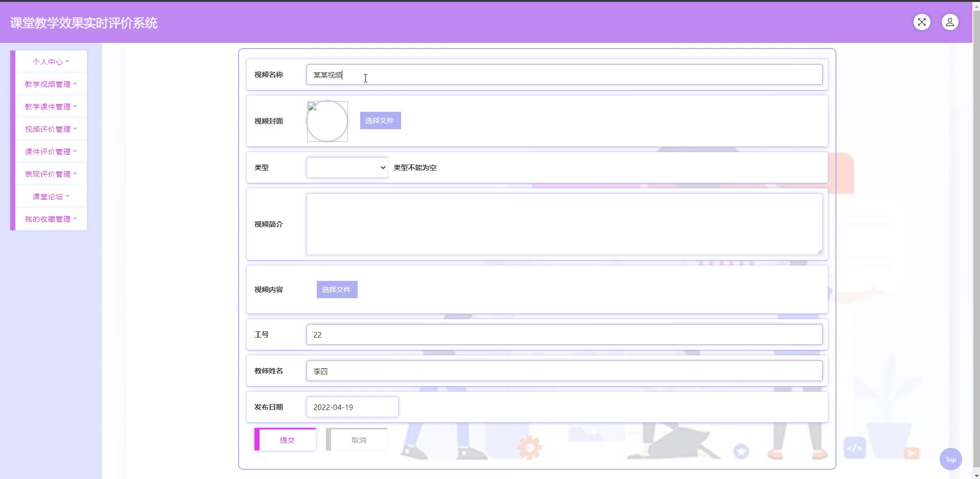Click the page scrollbar down arrow
Screen dimensions: 980x479
976,475
